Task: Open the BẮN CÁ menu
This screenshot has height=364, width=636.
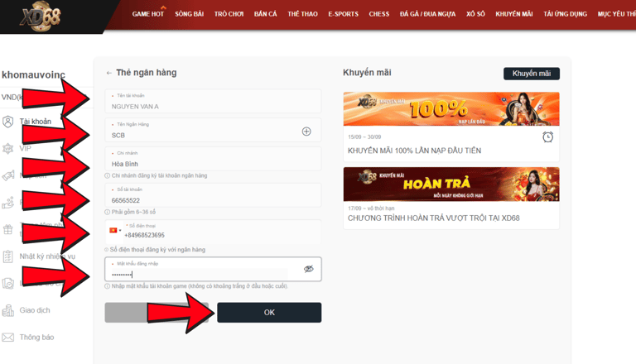Action: [x=266, y=14]
